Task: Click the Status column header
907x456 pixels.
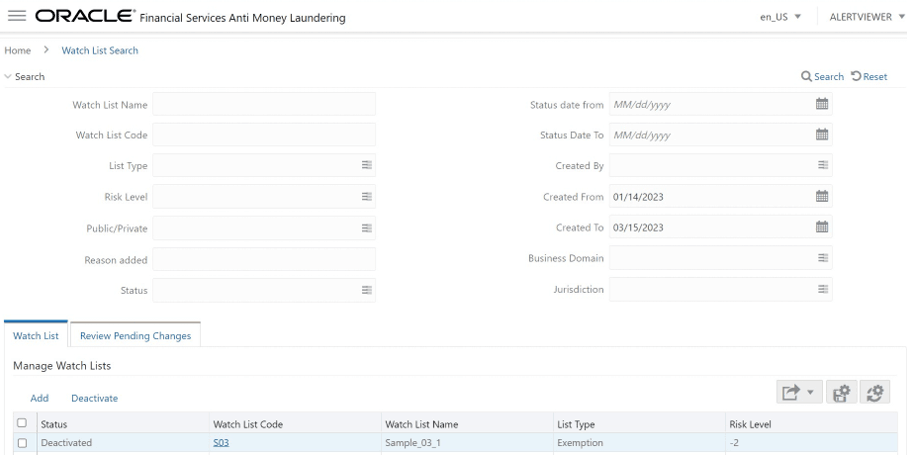Action: pos(123,424)
